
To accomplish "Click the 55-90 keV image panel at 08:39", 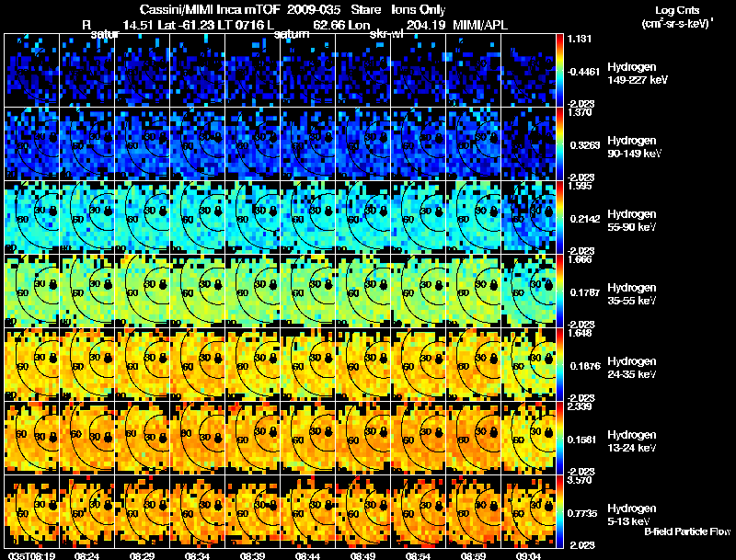I will pyautogui.click(x=252, y=218).
